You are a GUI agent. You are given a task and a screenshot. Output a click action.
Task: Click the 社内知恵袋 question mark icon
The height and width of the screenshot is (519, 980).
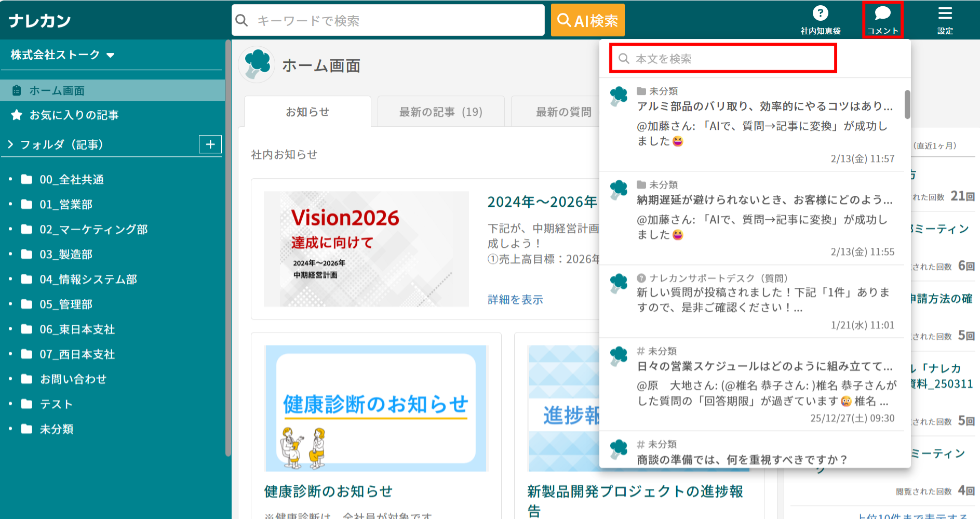[820, 14]
